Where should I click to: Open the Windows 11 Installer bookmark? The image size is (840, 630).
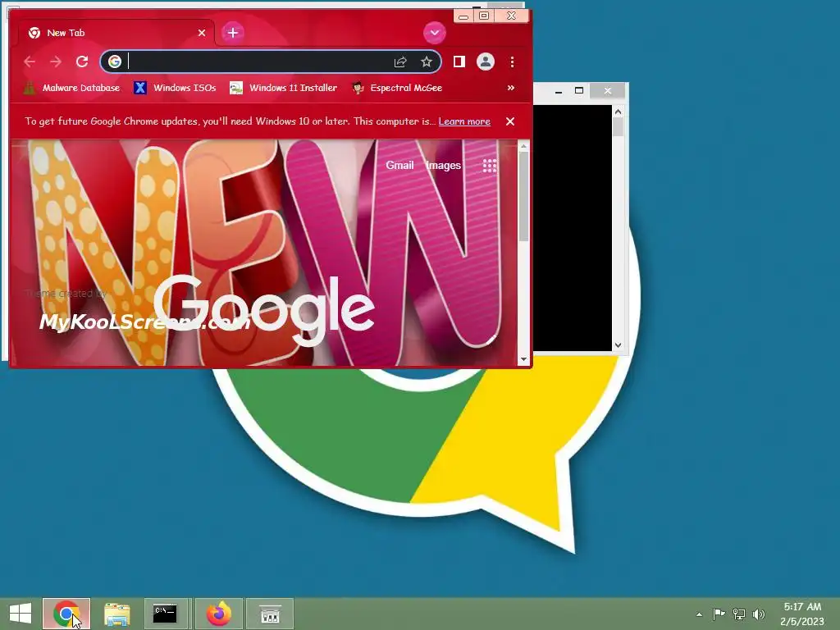click(283, 88)
